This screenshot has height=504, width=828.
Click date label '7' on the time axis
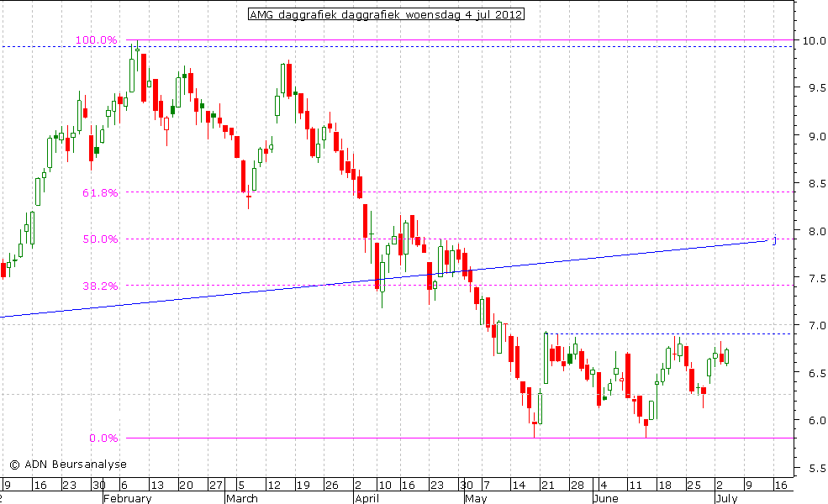487,485
